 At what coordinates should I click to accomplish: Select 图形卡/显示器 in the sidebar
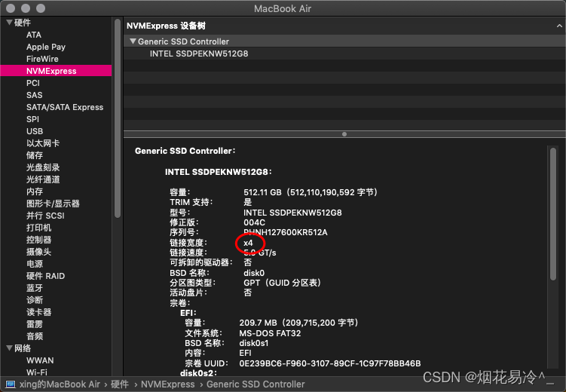53,204
